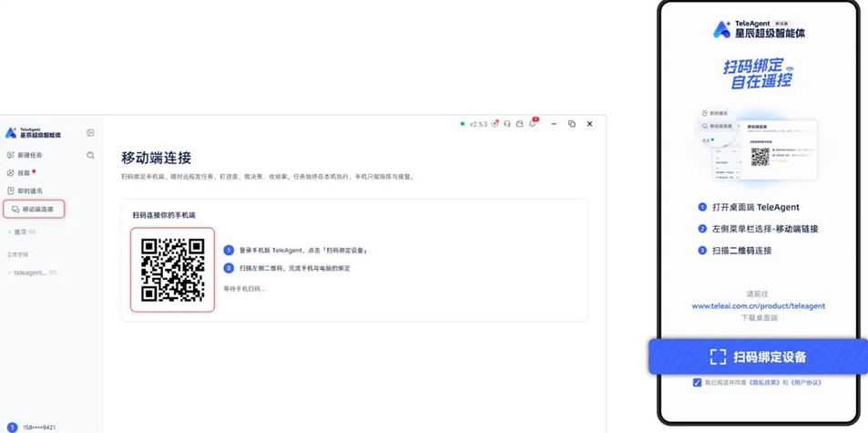Restore the TeleAgent desktop window size
The height and width of the screenshot is (433, 868).
pyautogui.click(x=572, y=124)
